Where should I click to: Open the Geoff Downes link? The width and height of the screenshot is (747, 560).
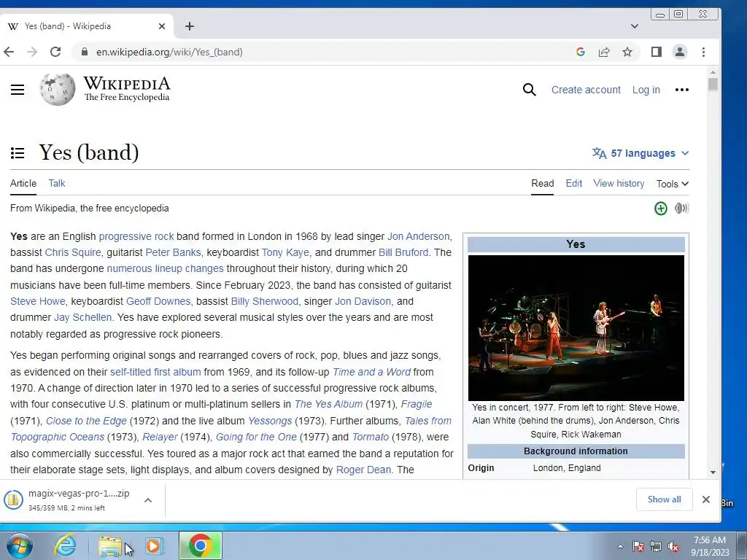(158, 301)
